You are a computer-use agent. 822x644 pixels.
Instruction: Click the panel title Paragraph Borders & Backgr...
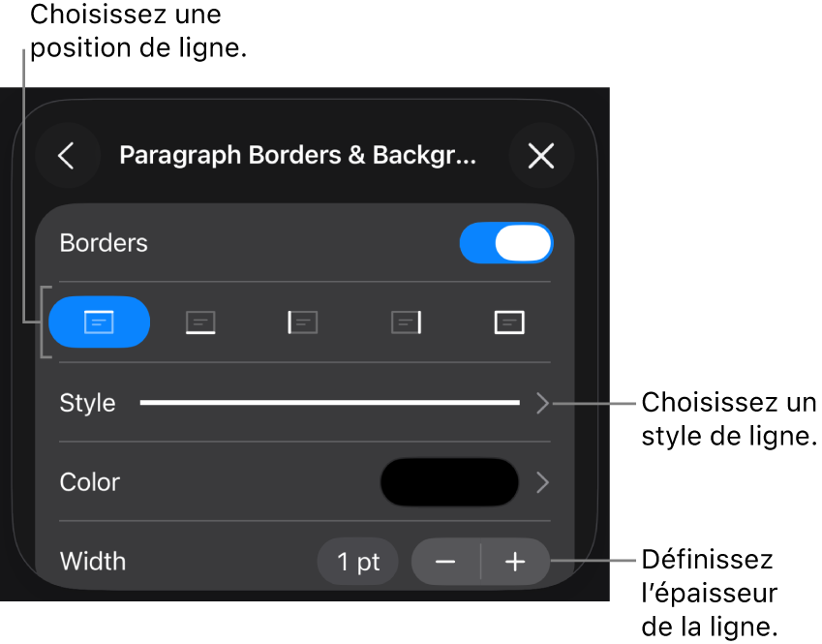tap(298, 155)
